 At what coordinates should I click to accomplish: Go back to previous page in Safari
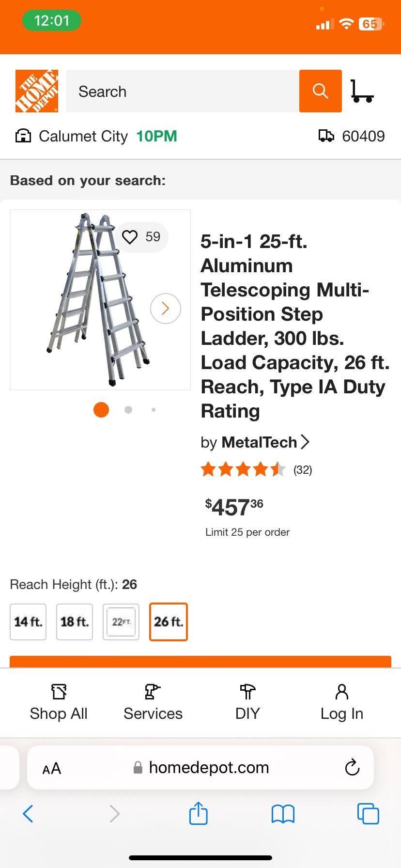[x=28, y=814]
